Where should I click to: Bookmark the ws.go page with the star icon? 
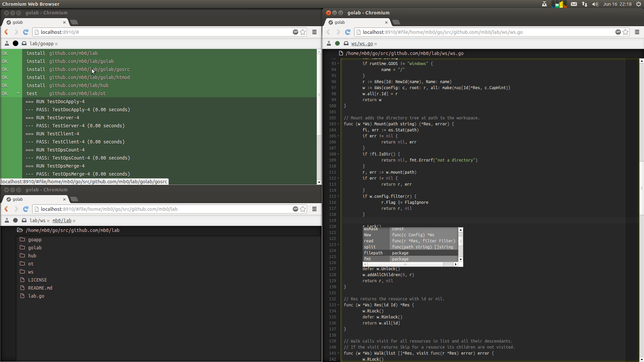tap(626, 32)
